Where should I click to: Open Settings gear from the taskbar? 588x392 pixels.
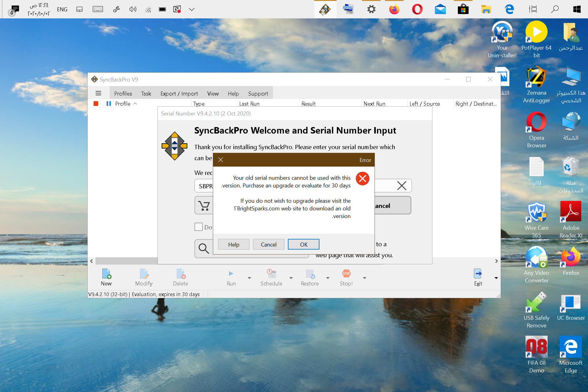(371, 9)
